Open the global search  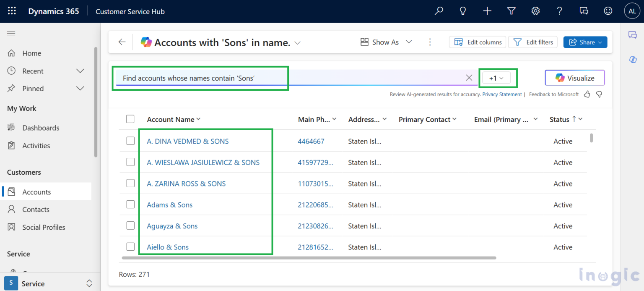coord(439,11)
